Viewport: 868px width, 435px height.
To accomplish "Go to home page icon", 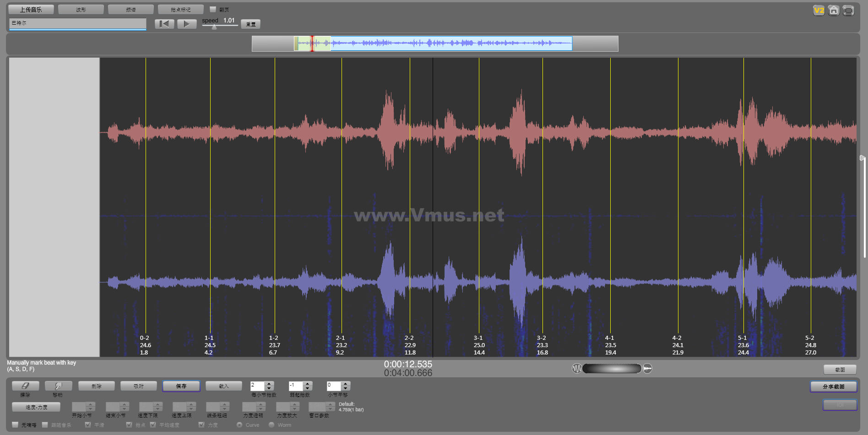I will (834, 11).
